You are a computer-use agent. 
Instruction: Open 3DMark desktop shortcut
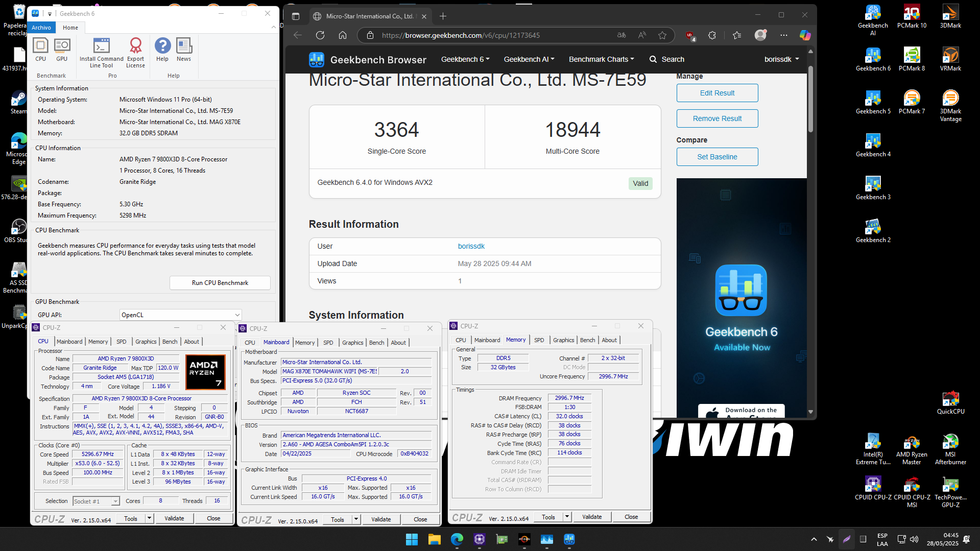(950, 16)
